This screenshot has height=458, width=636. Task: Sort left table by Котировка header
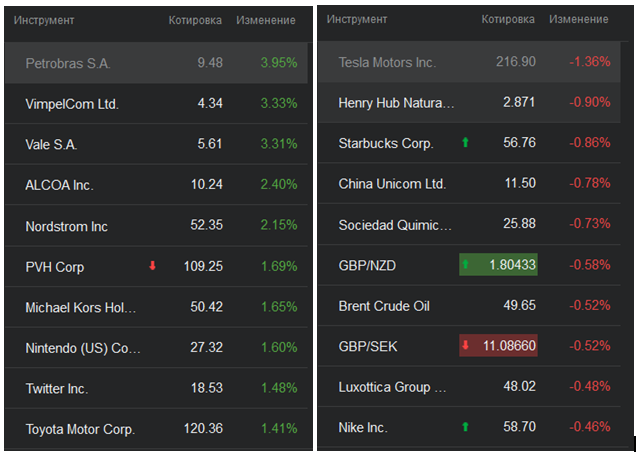[x=195, y=20]
